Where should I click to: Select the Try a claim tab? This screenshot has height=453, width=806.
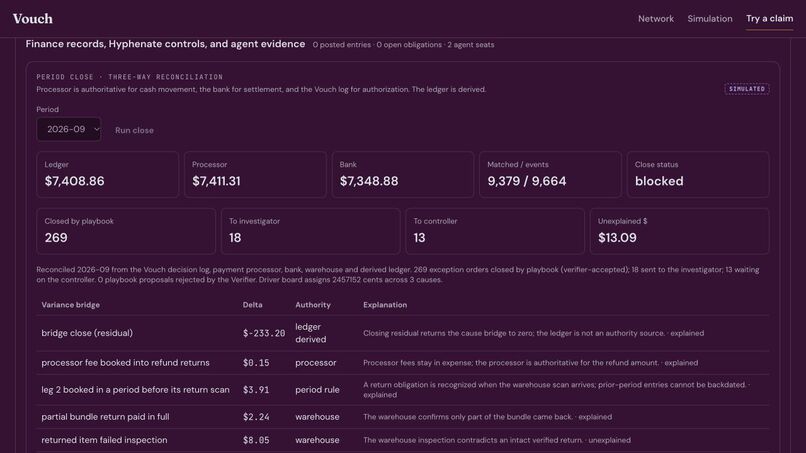pyautogui.click(x=770, y=19)
